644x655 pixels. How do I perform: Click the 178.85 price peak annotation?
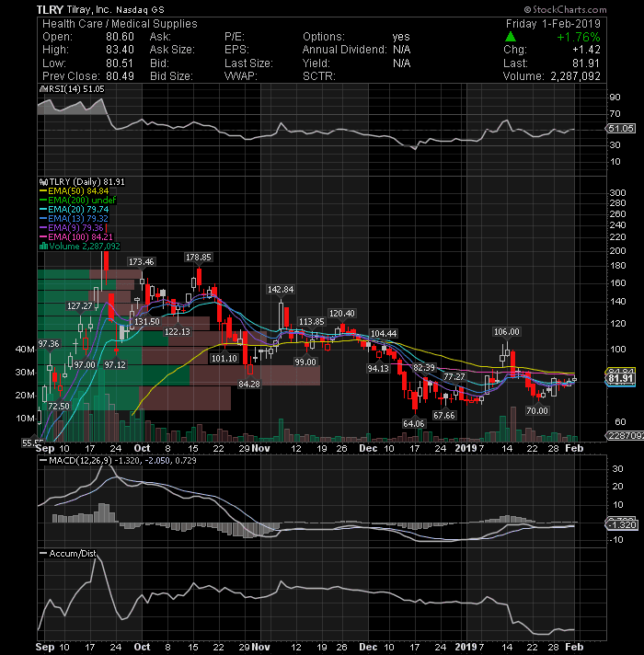pyautogui.click(x=199, y=258)
